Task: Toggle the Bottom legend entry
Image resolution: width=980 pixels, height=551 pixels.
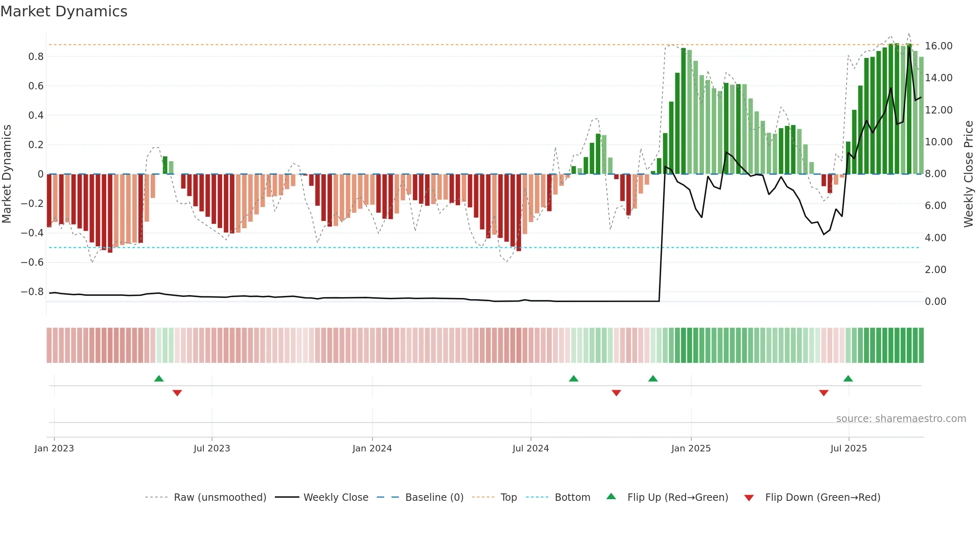Action: pos(558,497)
